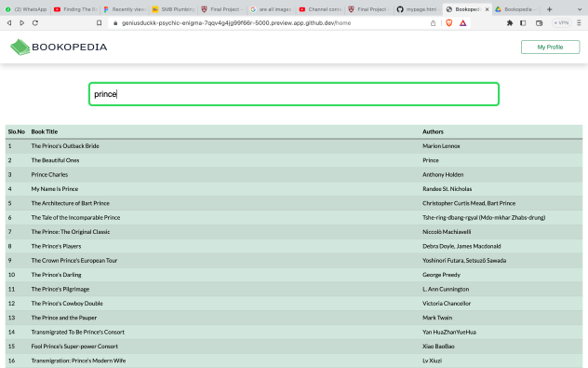The height and width of the screenshot is (368, 588).
Task: Select The Crown Prince's European Tour
Action: click(74, 261)
